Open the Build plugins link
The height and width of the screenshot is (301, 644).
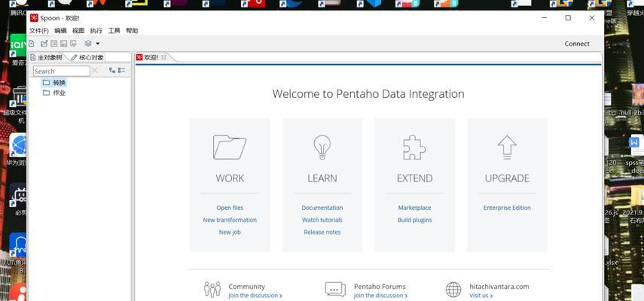(x=414, y=220)
